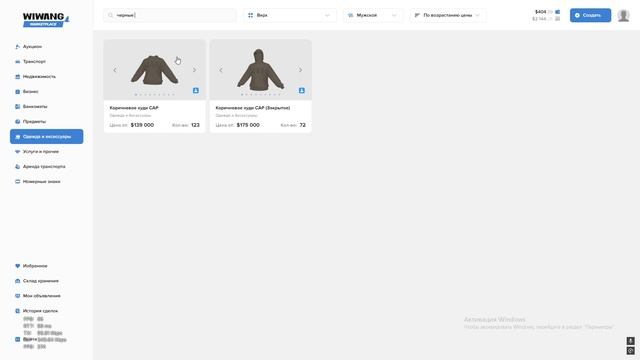
Task: Open По возрастанию цены sort dropdown
Action: 448,15
